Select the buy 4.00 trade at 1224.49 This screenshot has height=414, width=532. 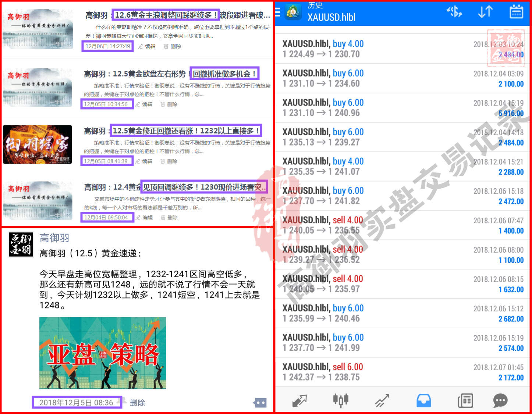tap(402, 49)
